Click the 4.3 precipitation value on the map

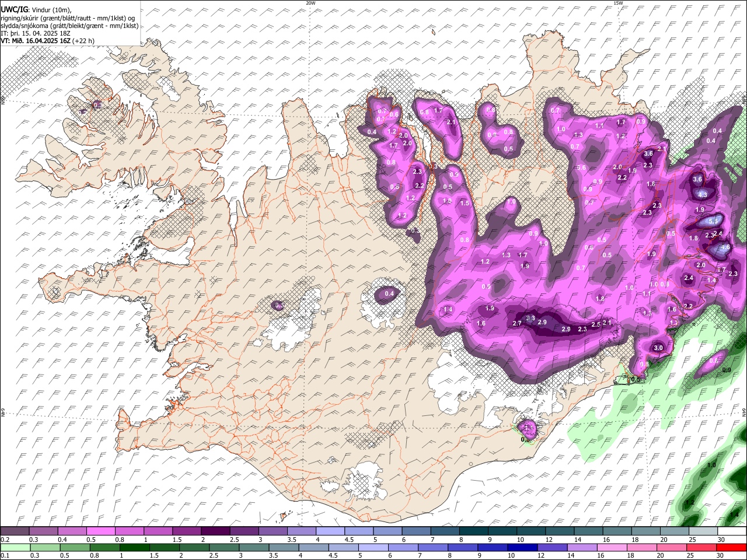click(x=703, y=195)
